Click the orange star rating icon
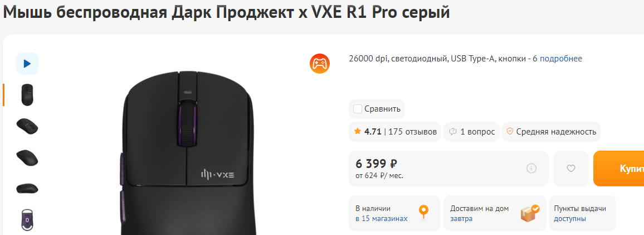644x235 pixels. (x=357, y=131)
